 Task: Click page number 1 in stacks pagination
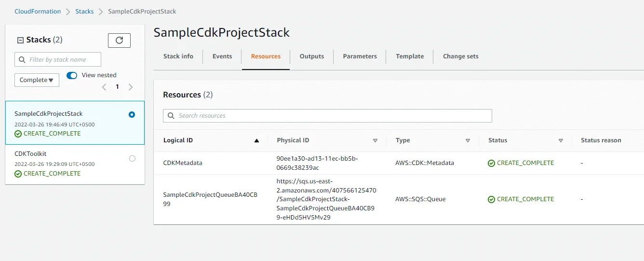[117, 87]
